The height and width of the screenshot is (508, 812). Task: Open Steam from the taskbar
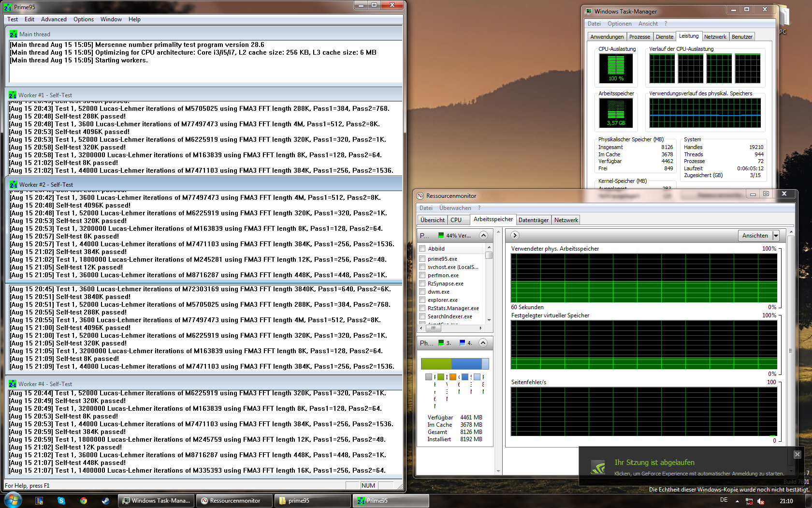coord(105,501)
